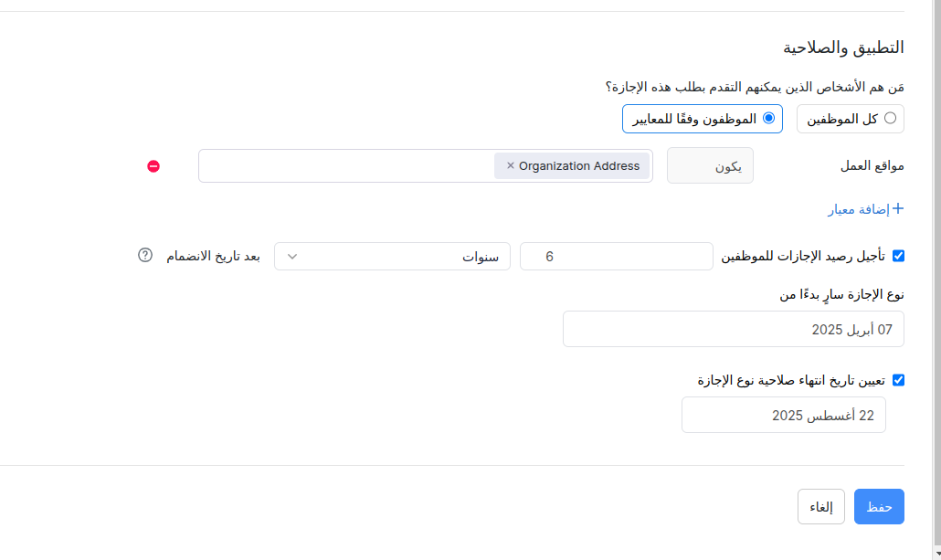Select the كل الموظفين radio option

click(x=890, y=119)
